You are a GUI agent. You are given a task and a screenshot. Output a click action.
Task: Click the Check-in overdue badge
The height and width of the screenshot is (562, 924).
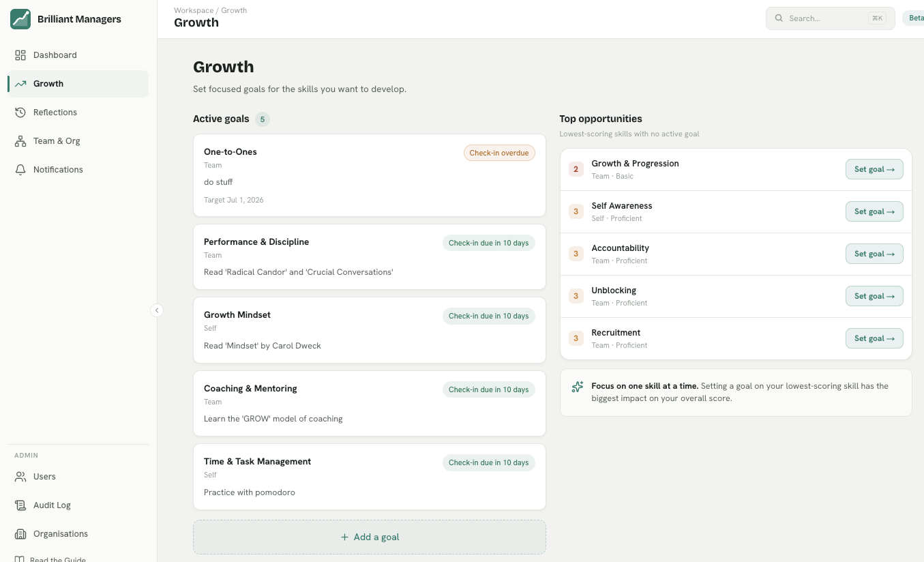pyautogui.click(x=499, y=153)
